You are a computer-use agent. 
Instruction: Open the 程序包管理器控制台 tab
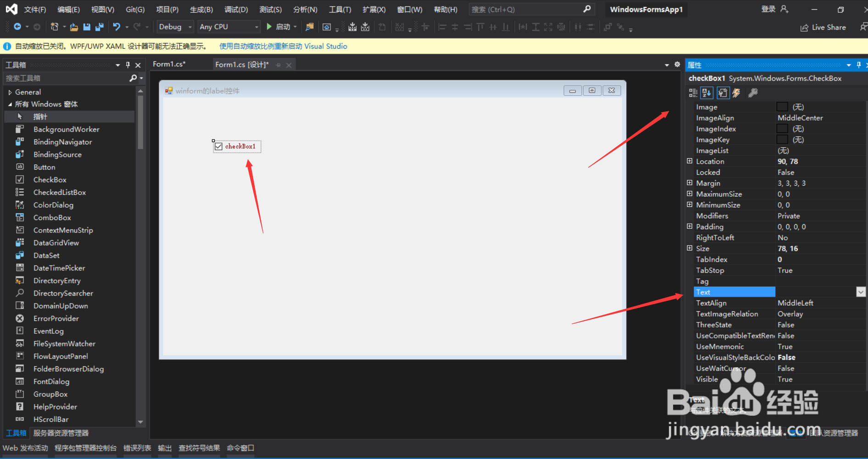85,448
